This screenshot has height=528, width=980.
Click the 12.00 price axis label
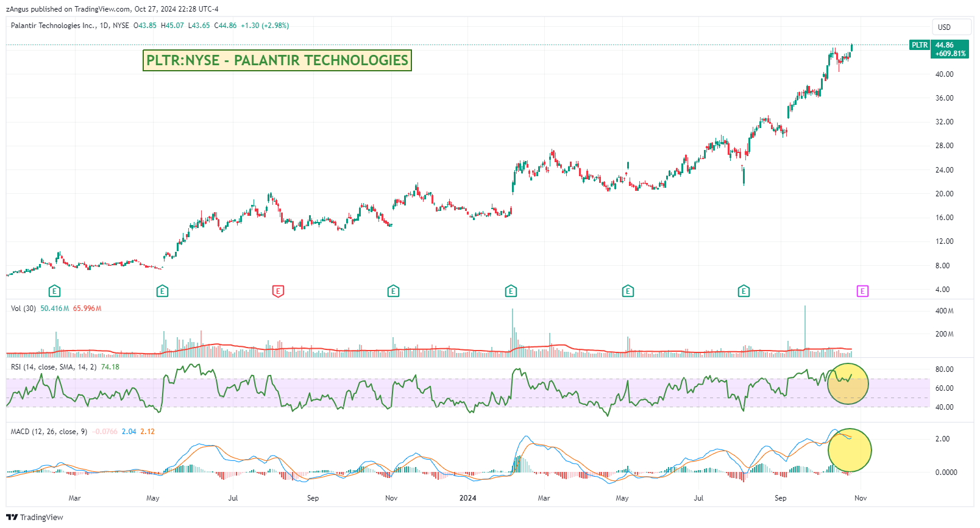(945, 241)
